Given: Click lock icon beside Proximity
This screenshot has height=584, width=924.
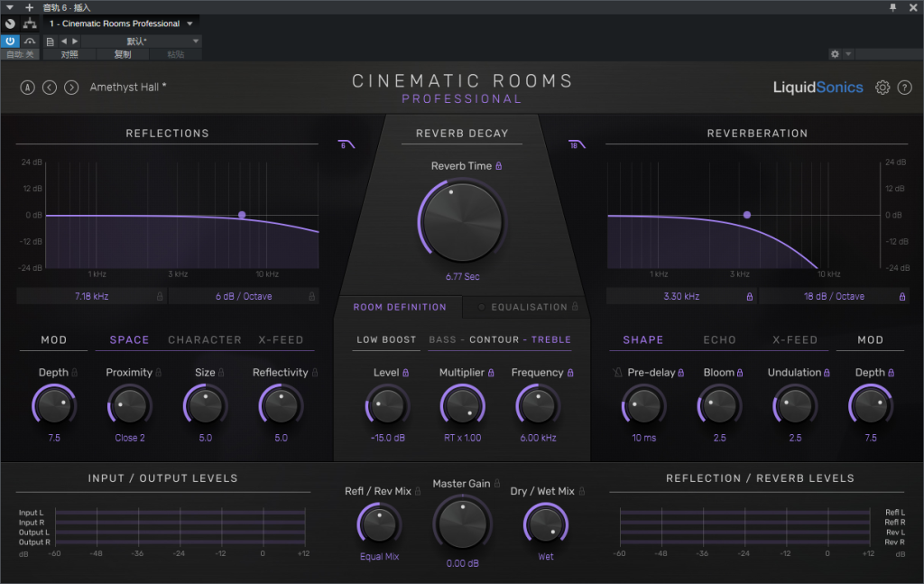Looking at the screenshot, I should tap(159, 373).
